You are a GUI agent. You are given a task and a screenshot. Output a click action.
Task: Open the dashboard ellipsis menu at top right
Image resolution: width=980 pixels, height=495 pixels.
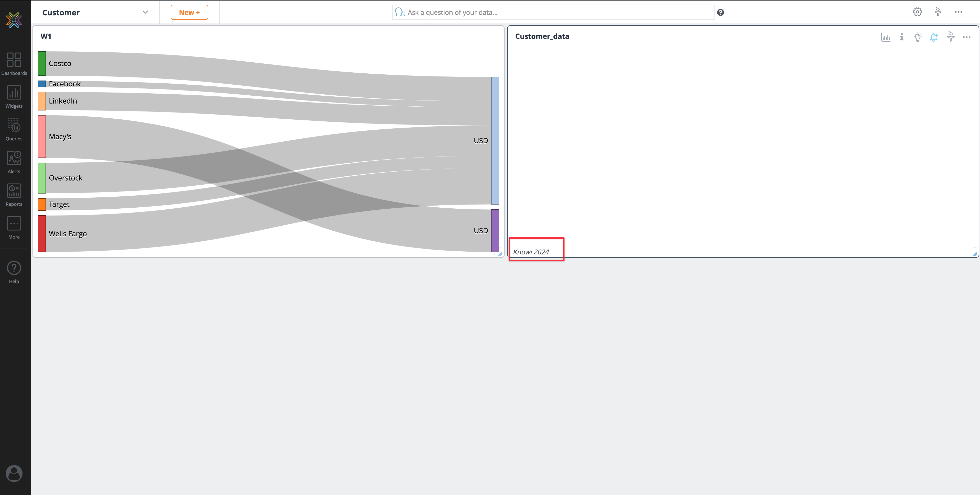coord(958,12)
